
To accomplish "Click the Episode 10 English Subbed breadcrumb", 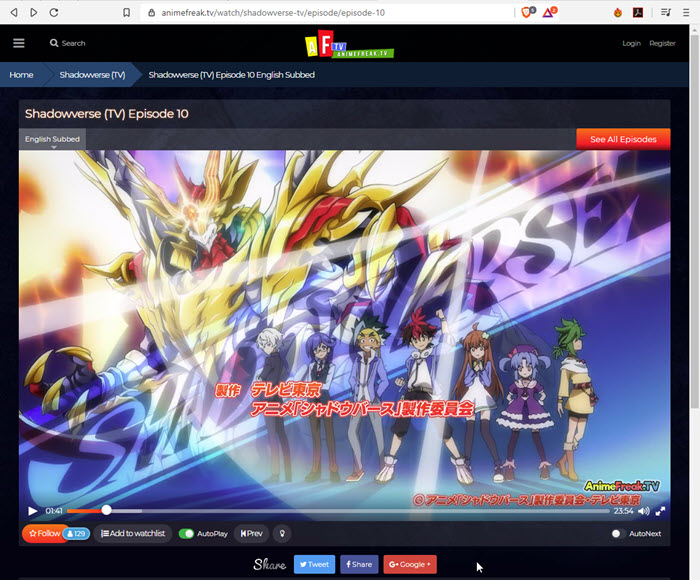I will (232, 75).
